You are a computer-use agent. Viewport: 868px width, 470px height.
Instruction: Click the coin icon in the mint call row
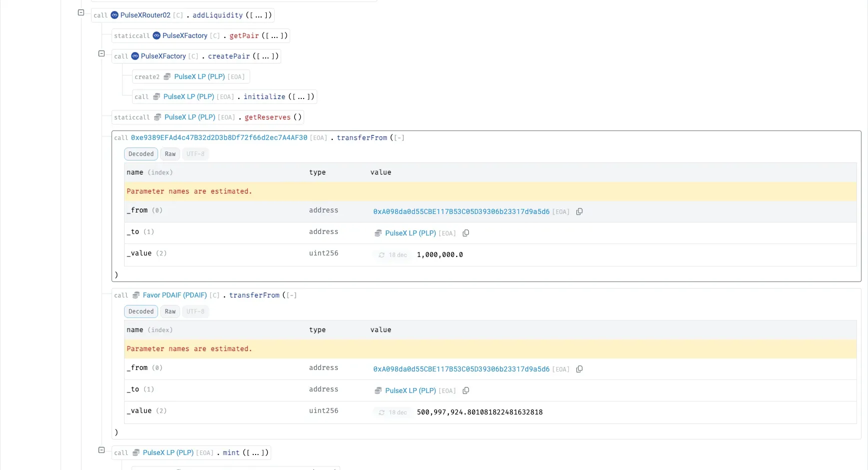(x=136, y=452)
